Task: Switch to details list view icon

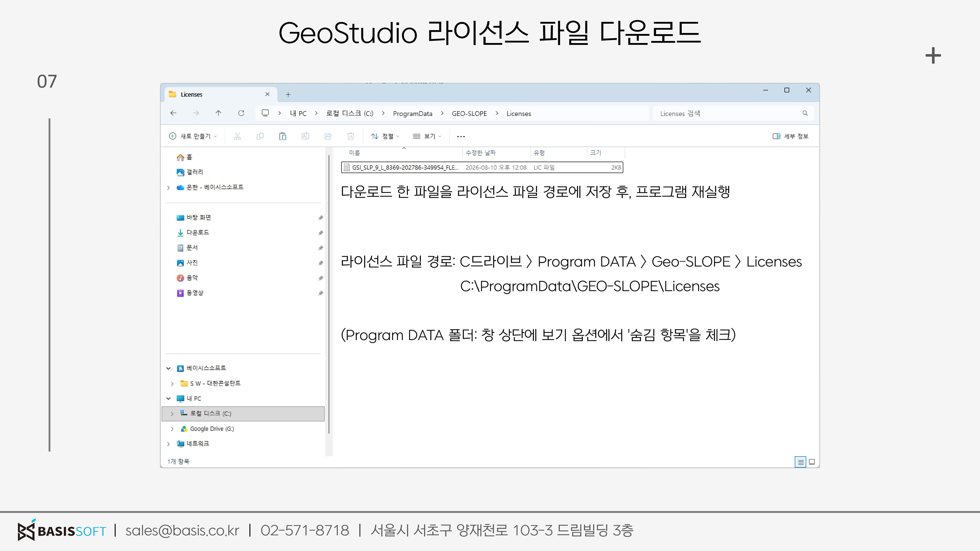Action: tap(800, 462)
